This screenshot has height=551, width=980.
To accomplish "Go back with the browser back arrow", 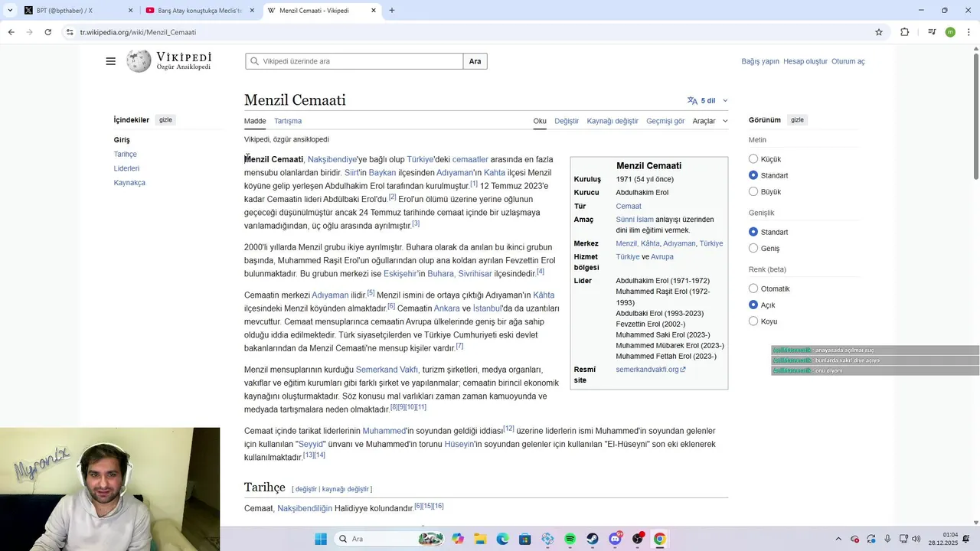I will point(11,32).
